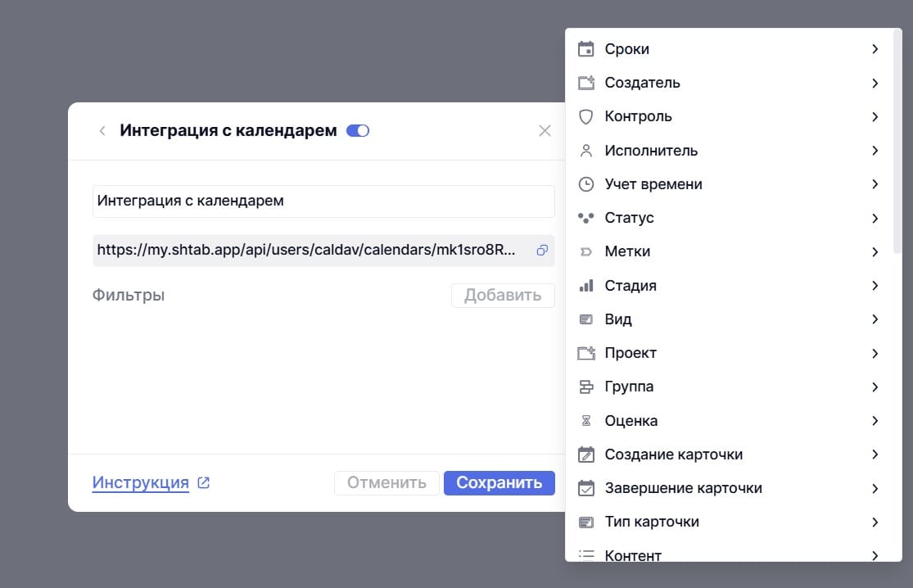The width and height of the screenshot is (913, 588).
Task: Expand the Проект submenu chevron
Action: click(875, 353)
